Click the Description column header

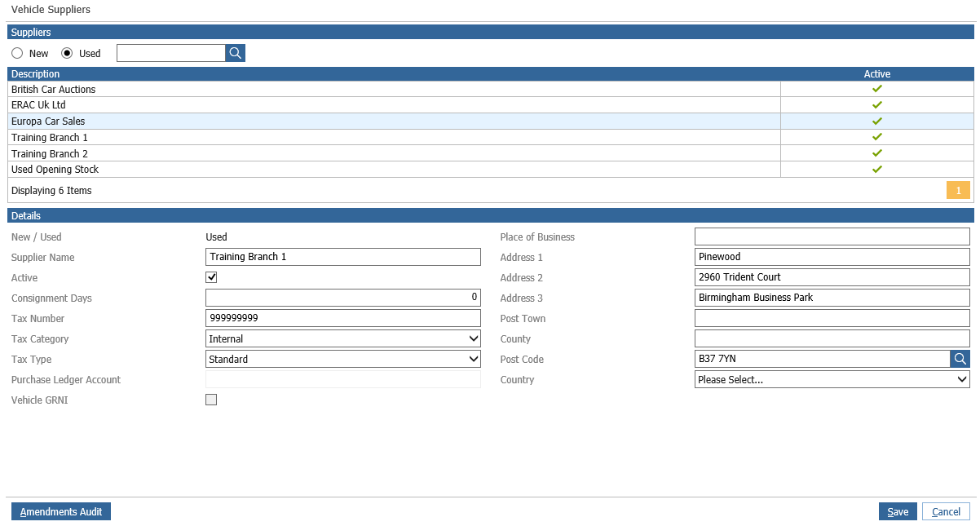36,74
